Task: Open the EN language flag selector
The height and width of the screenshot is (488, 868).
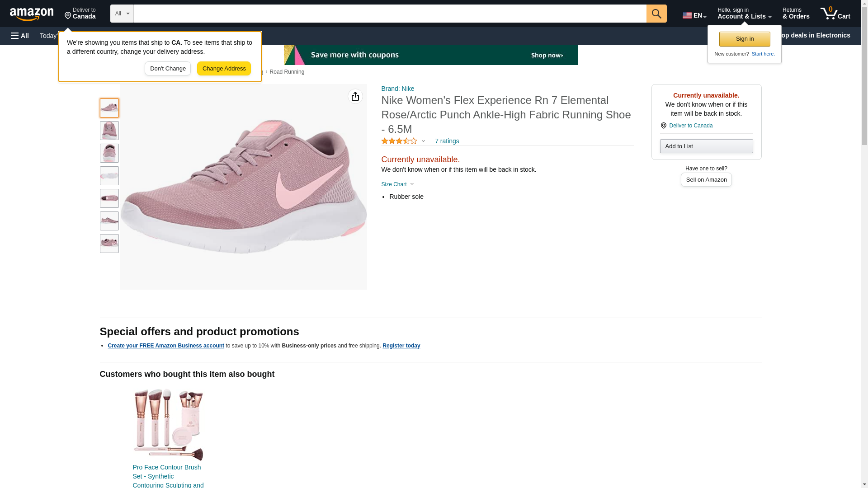Action: click(x=694, y=15)
